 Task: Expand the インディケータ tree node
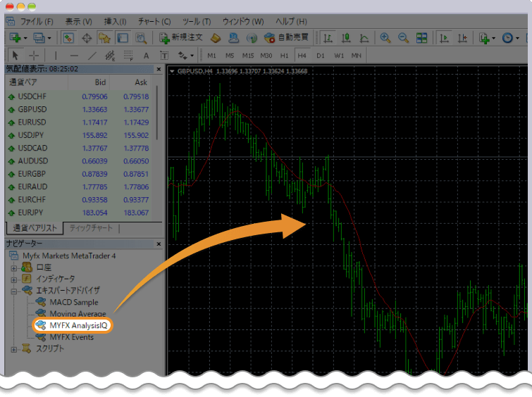coord(13,279)
